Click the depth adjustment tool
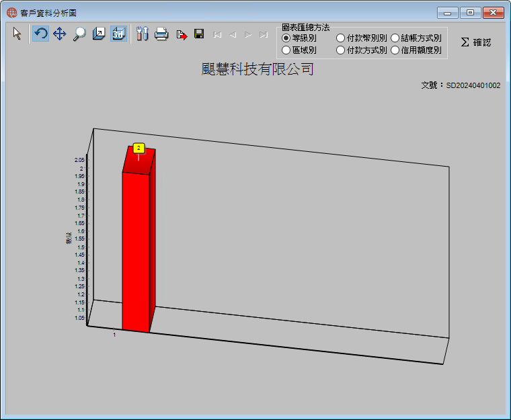The height and width of the screenshot is (420, 511). (x=99, y=34)
